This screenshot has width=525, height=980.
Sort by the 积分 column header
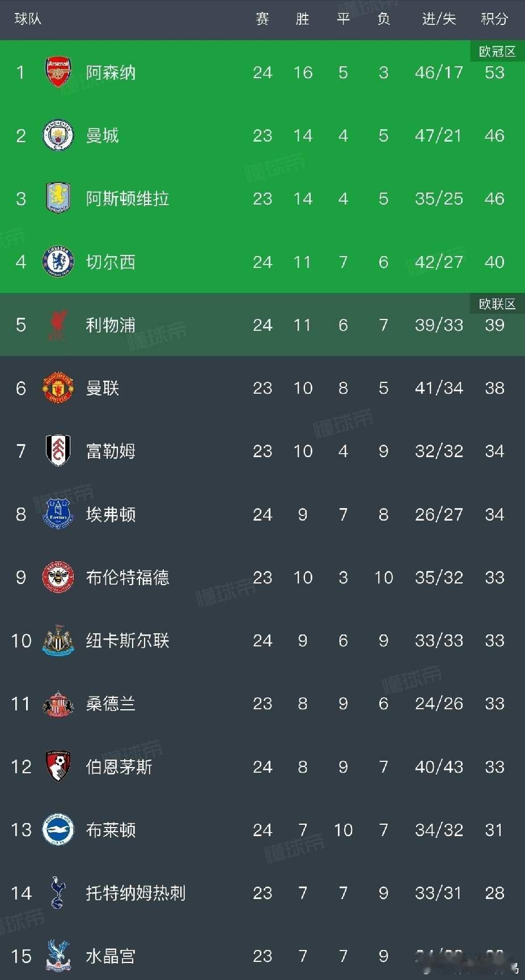pyautogui.click(x=494, y=19)
